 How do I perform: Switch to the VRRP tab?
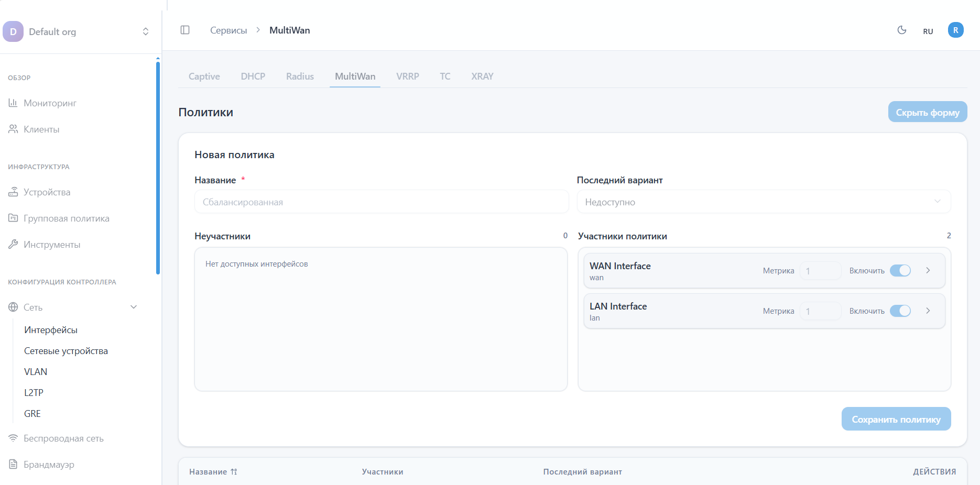click(x=407, y=76)
